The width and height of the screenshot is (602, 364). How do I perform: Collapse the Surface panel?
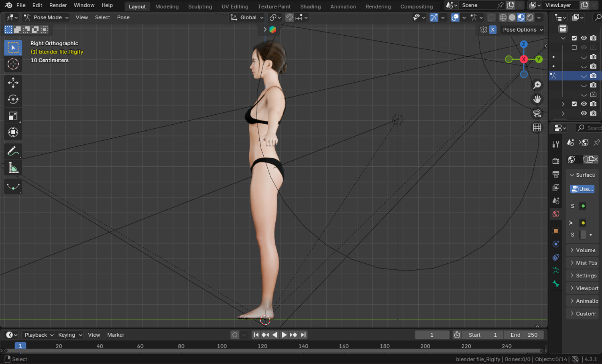tap(583, 175)
